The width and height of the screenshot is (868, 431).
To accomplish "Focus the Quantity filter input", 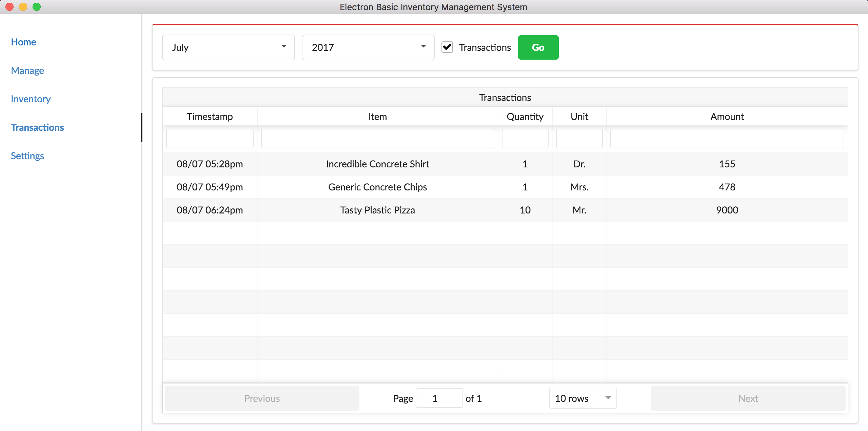I will click(525, 139).
